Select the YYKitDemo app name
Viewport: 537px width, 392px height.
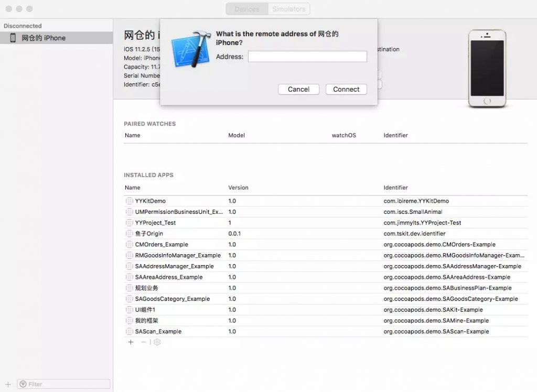pyautogui.click(x=151, y=201)
